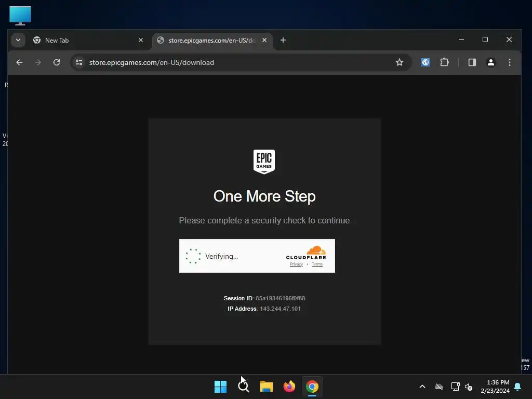This screenshot has height=399, width=532.
Task: Maximize the Chrome window
Action: click(x=485, y=39)
